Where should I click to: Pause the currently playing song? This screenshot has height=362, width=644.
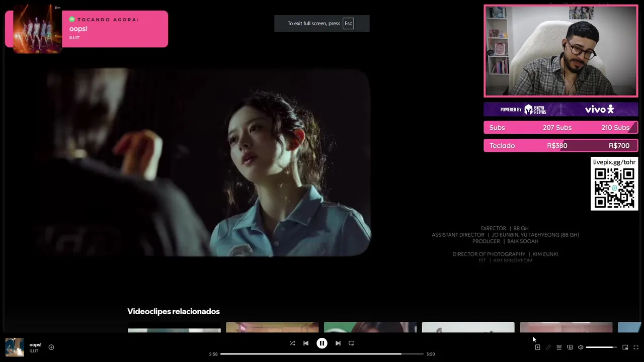point(322,343)
